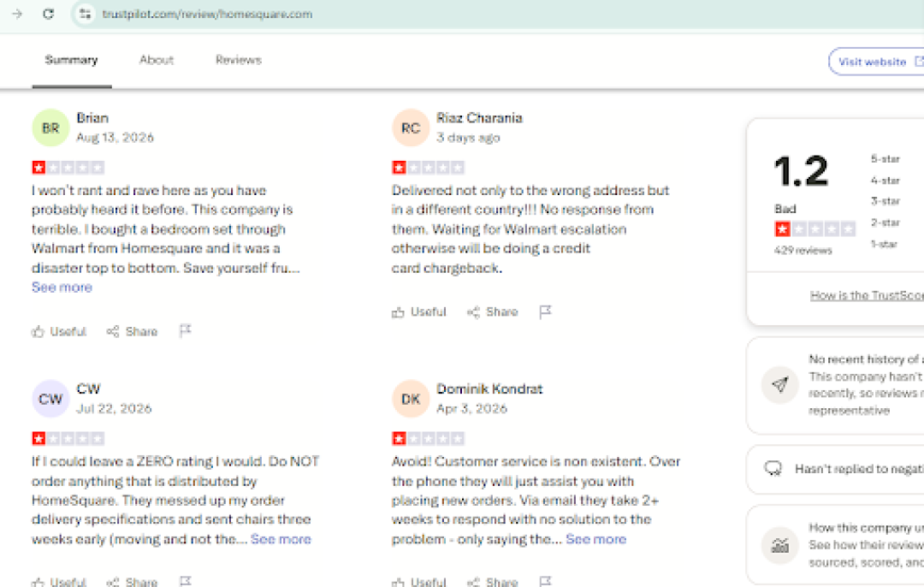
Task: Click 'Hasn't replied to negative' card
Action: pos(835,469)
